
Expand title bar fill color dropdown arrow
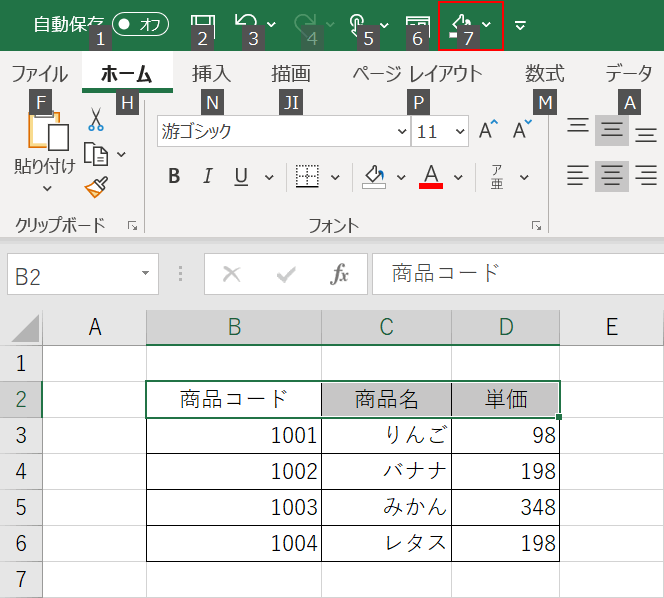click(487, 25)
